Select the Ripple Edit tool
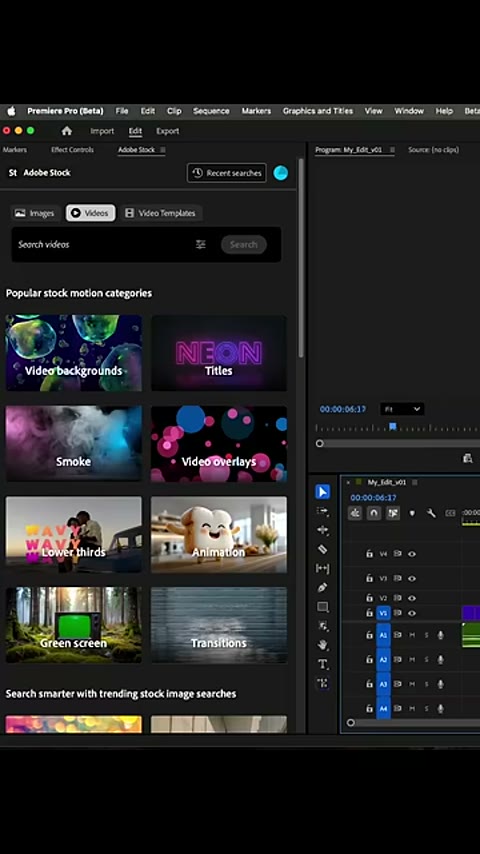Image resolution: width=480 pixels, height=854 pixels. click(322, 530)
